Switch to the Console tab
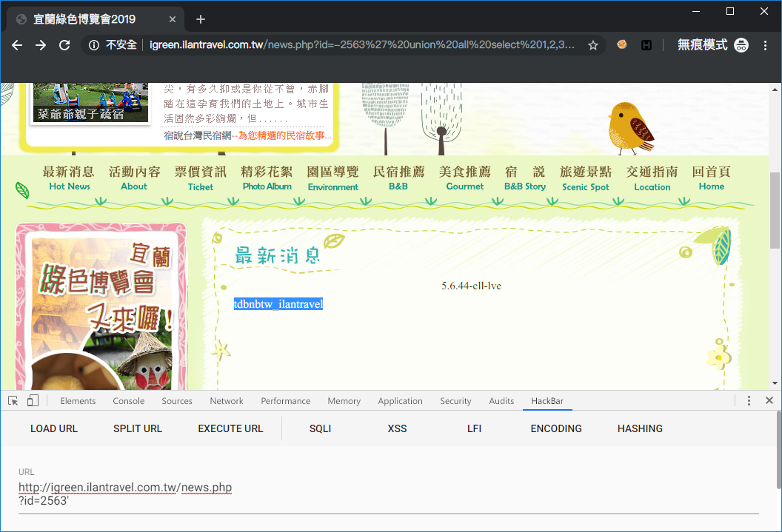782x532 pixels. coord(129,401)
